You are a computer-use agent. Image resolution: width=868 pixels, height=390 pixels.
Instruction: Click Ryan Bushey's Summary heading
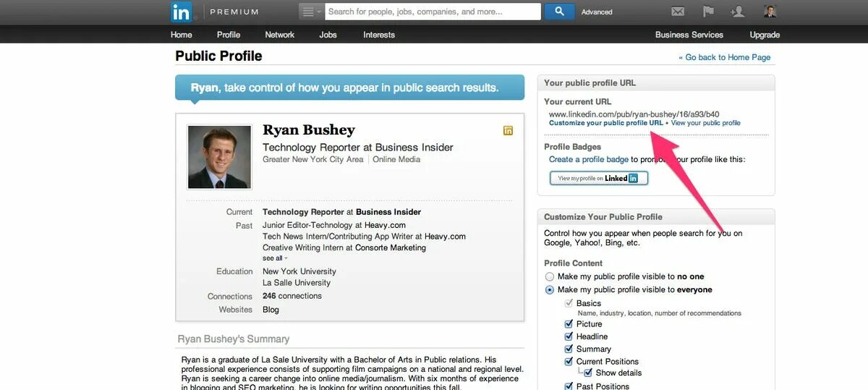pyautogui.click(x=234, y=339)
